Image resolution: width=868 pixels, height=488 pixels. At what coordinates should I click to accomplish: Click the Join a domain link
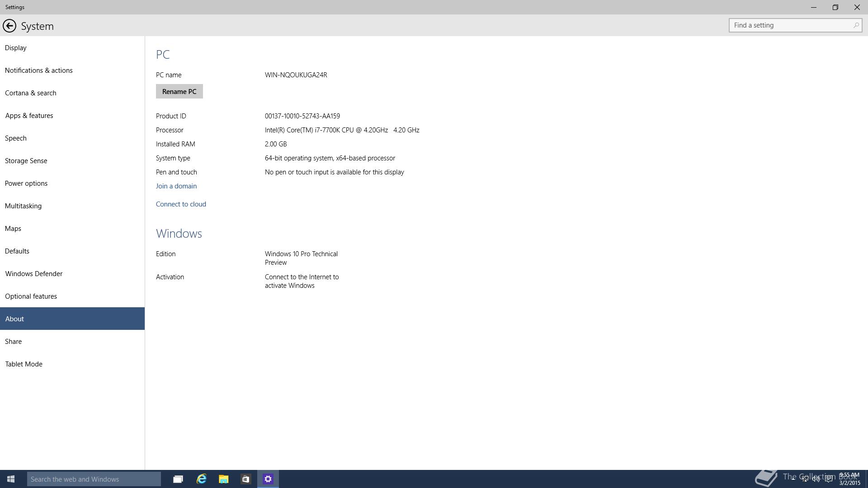176,186
